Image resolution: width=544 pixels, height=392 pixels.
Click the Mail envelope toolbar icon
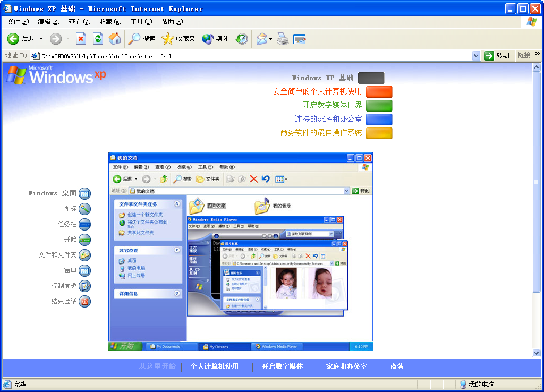tap(262, 39)
